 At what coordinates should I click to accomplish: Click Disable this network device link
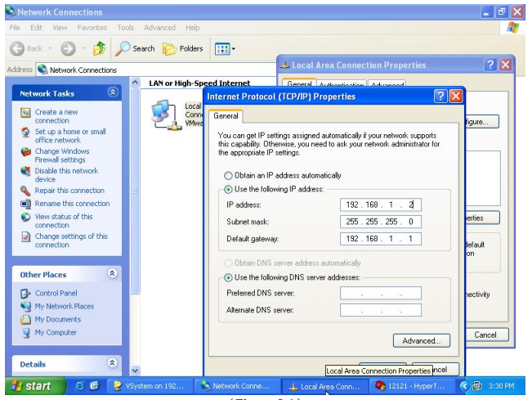coord(66,175)
